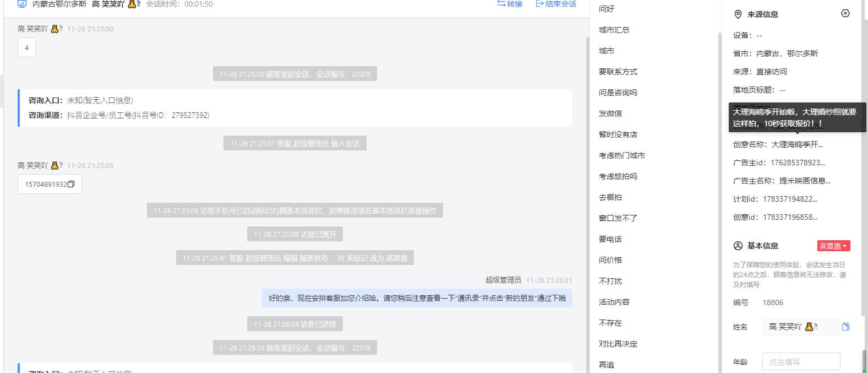The width and height of the screenshot is (868, 373).
Task: Select quick reply 城市
Action: point(607,51)
